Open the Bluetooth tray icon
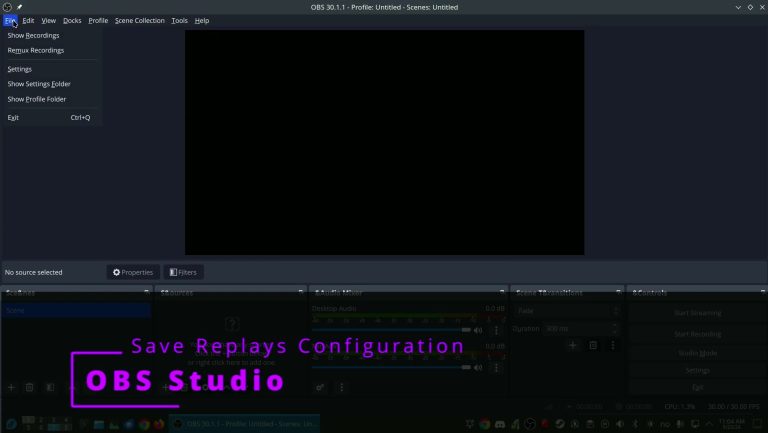The width and height of the screenshot is (768, 433). 635,424
